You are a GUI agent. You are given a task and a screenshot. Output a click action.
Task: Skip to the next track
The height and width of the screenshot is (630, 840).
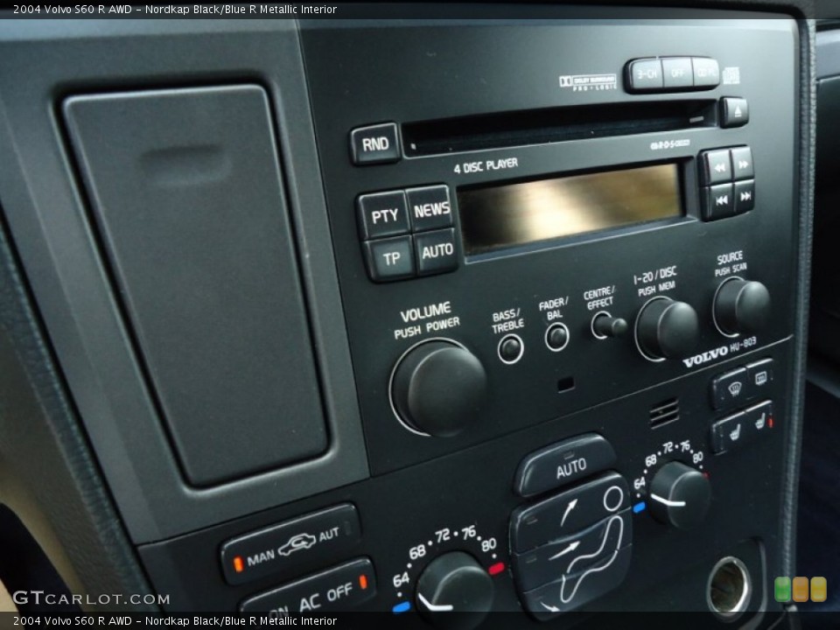[x=745, y=197]
